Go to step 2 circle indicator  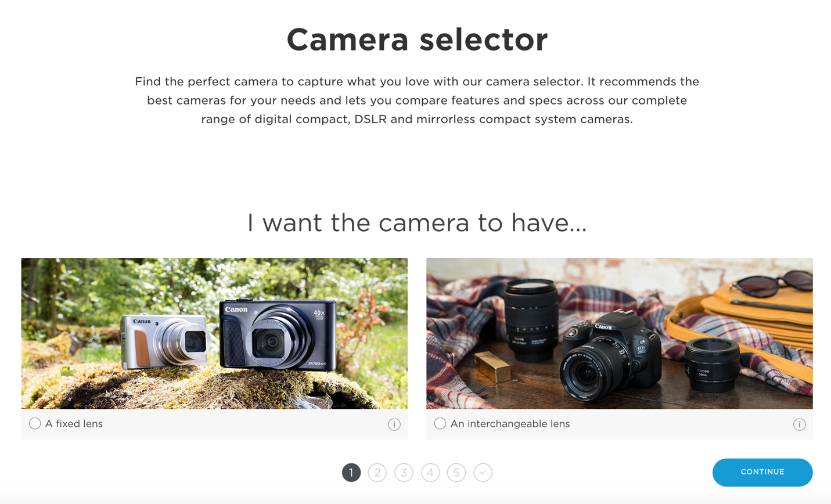pos(377,473)
